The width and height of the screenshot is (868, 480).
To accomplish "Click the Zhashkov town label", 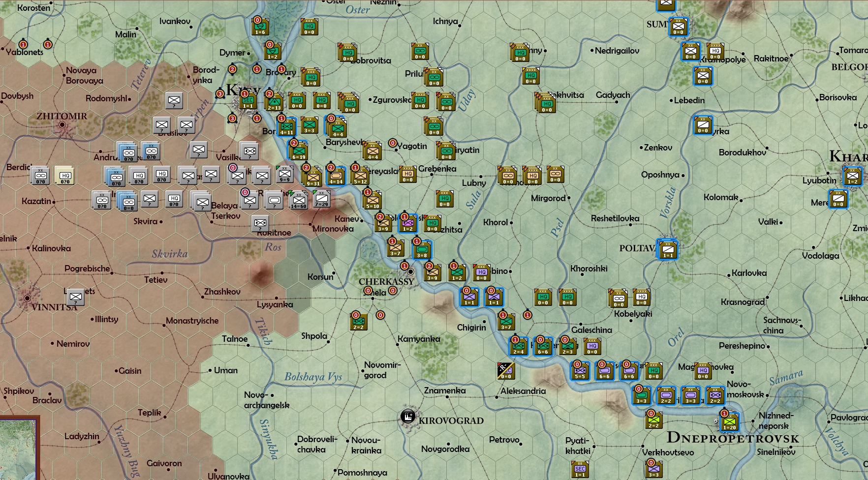I will click(222, 292).
